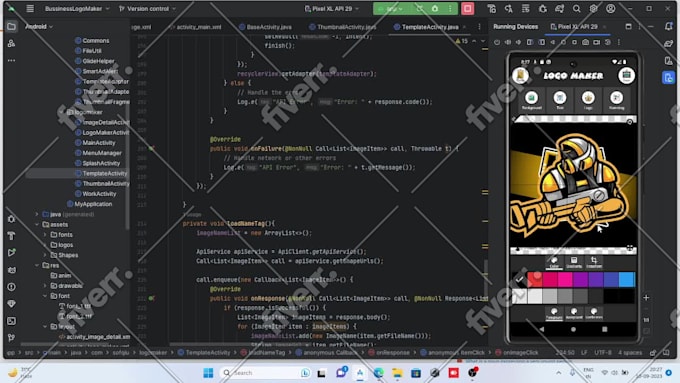Take an emulator screenshot with camera icon
680x383 pixels.
[585, 43]
